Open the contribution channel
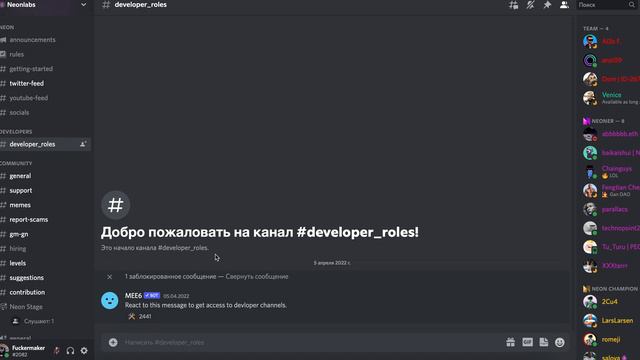 [x=27, y=292]
